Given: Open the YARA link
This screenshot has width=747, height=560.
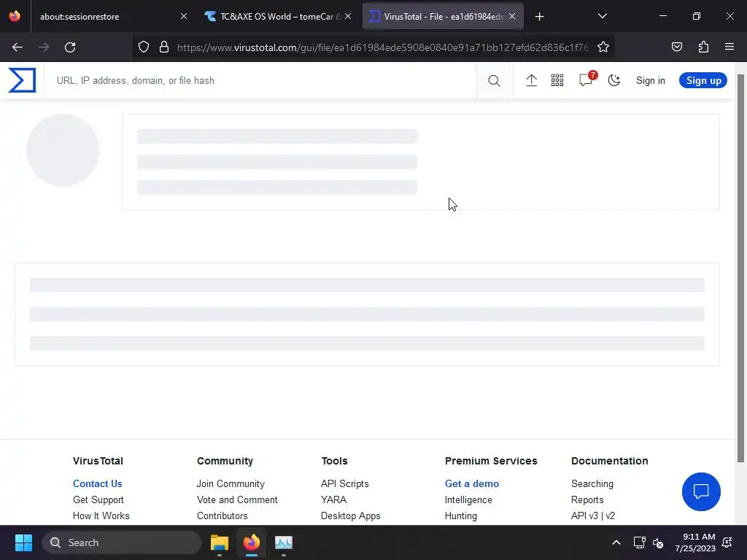Looking at the screenshot, I should tap(333, 499).
